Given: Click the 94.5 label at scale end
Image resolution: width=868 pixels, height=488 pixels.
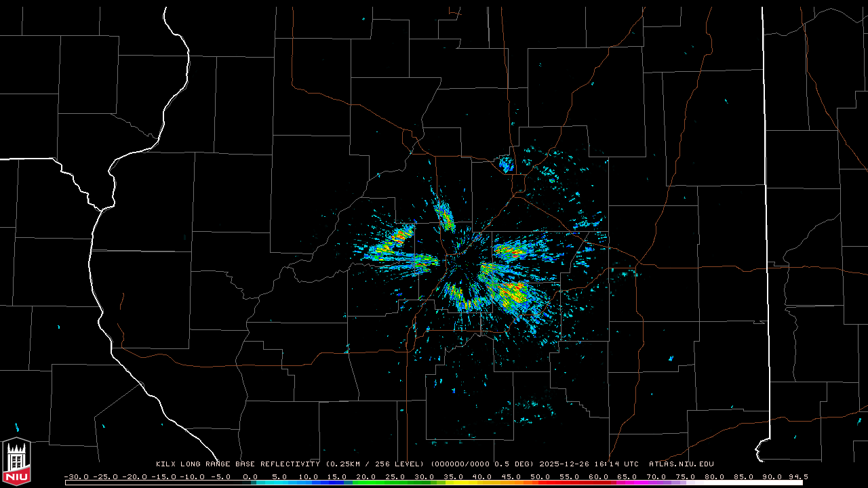Looking at the screenshot, I should [x=797, y=476].
